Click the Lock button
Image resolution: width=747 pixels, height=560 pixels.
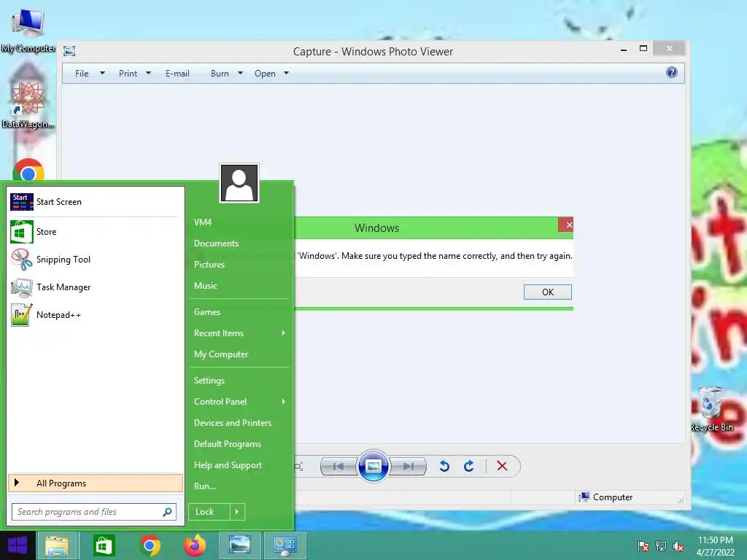(x=209, y=512)
